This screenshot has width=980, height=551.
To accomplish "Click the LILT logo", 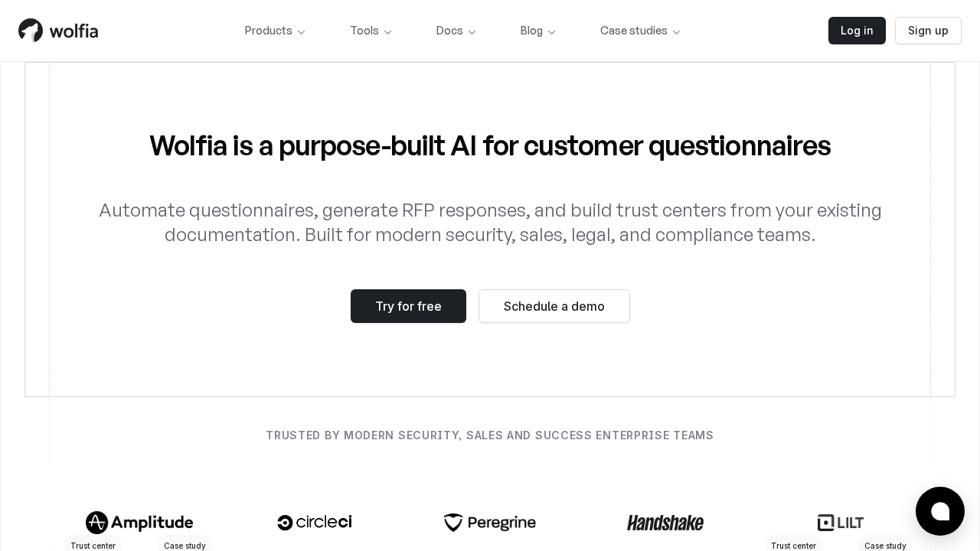I will pos(841,523).
